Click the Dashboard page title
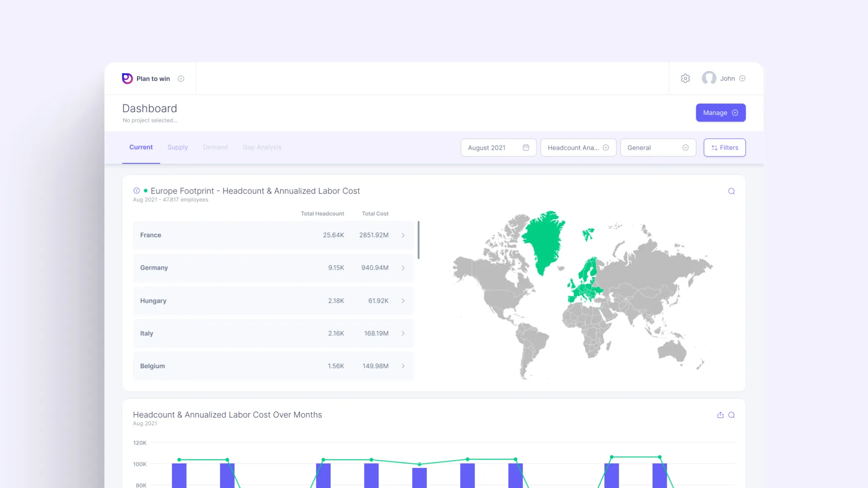Image resolution: width=868 pixels, height=488 pixels. point(150,108)
